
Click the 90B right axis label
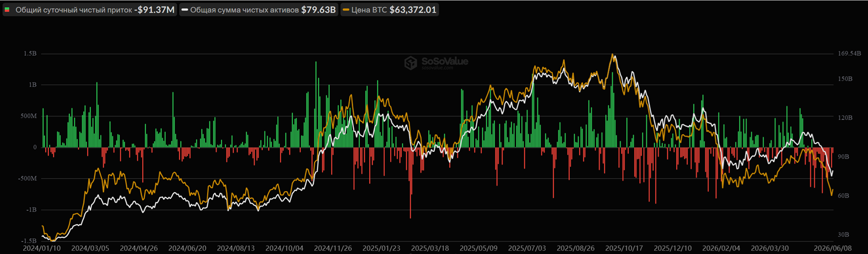click(845, 157)
